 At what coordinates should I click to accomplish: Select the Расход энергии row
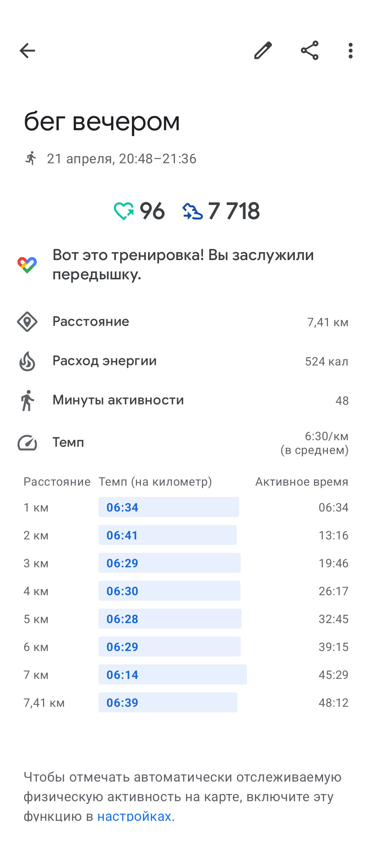pyautogui.click(x=186, y=361)
